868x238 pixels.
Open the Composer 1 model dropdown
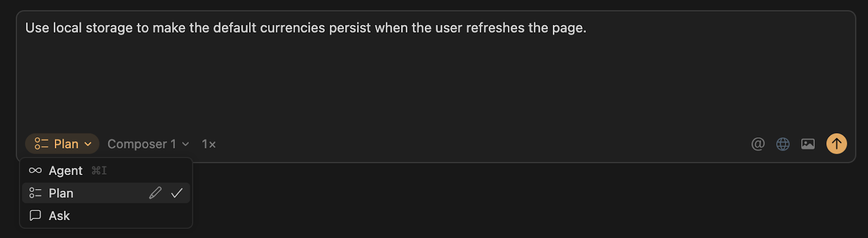(x=142, y=144)
